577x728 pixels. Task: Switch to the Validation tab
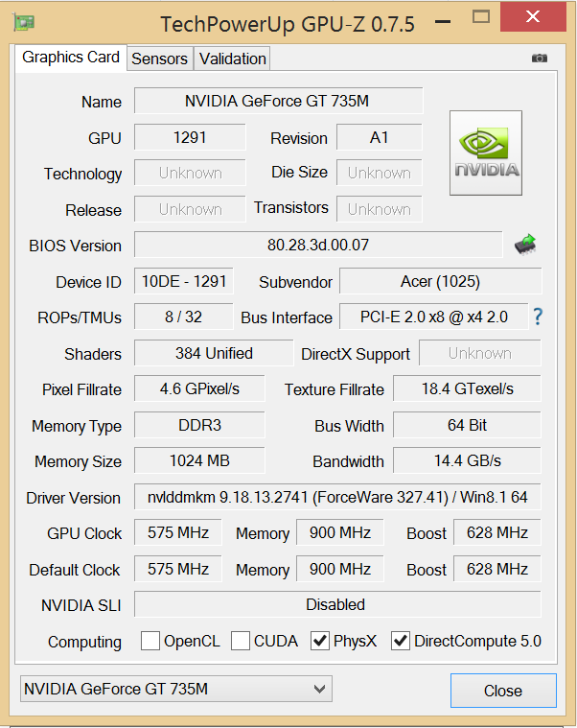(x=232, y=59)
